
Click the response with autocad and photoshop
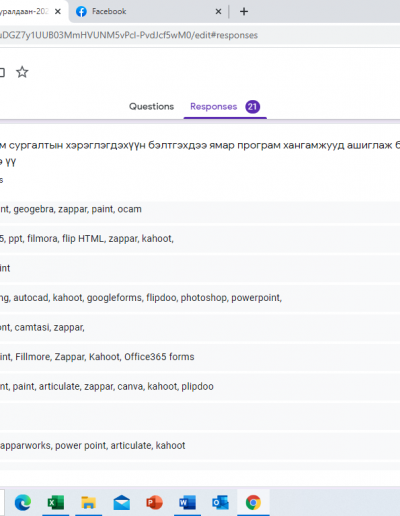200,298
